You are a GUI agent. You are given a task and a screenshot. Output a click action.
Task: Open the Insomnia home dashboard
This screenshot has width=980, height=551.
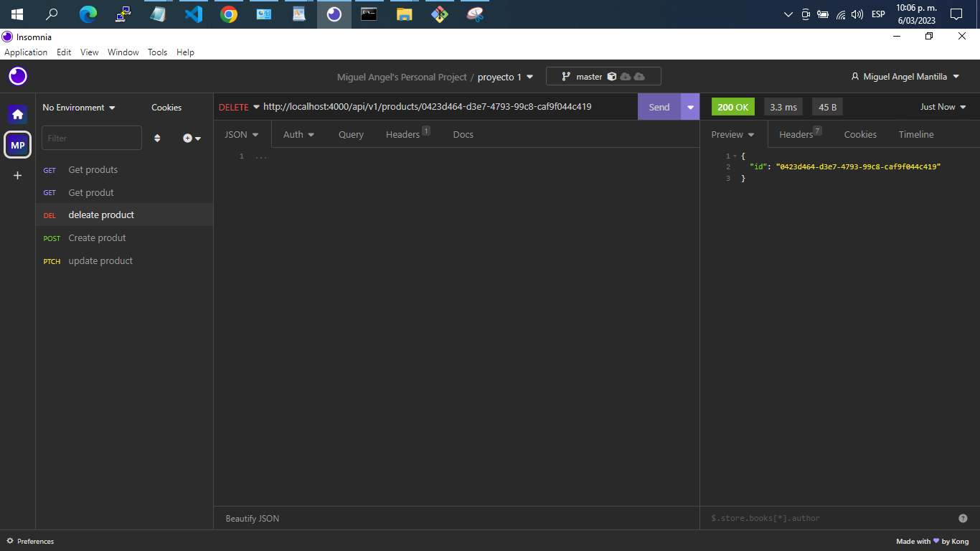click(x=17, y=113)
